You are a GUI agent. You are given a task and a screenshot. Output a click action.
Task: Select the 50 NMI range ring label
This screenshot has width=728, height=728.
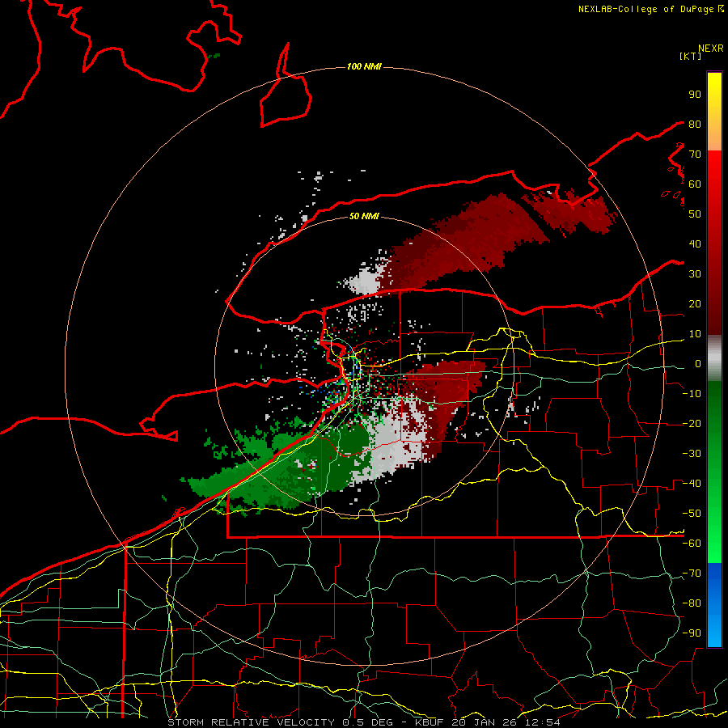point(364,216)
